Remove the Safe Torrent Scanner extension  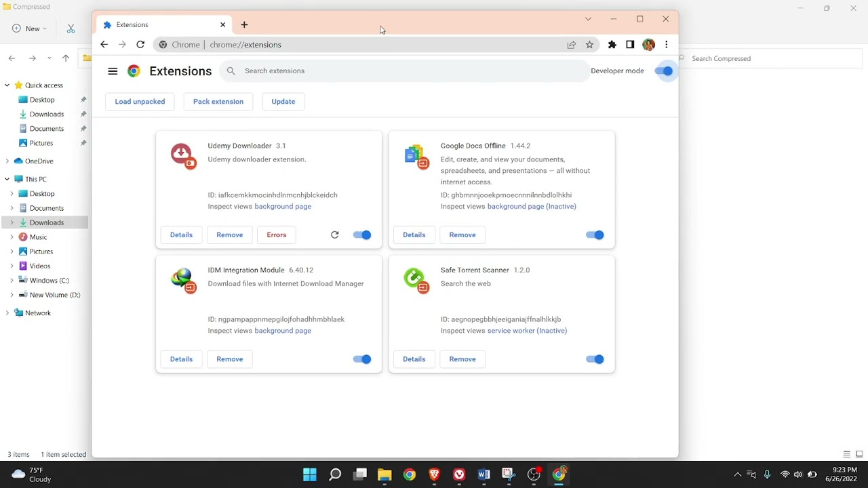(462, 359)
